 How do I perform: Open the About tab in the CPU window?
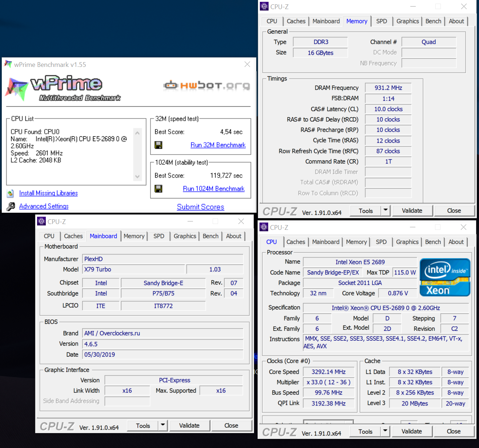[456, 242]
